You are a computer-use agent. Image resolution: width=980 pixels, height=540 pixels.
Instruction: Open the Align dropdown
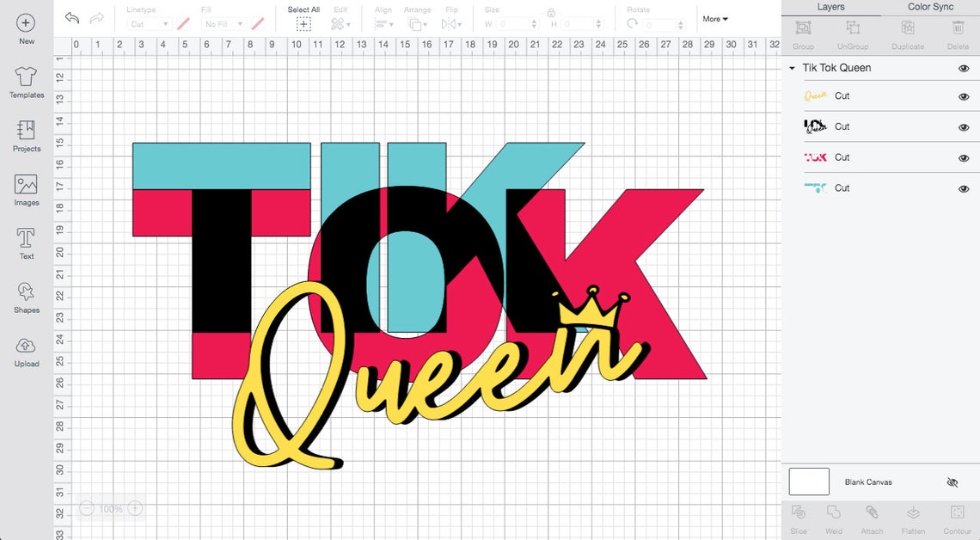[x=383, y=24]
